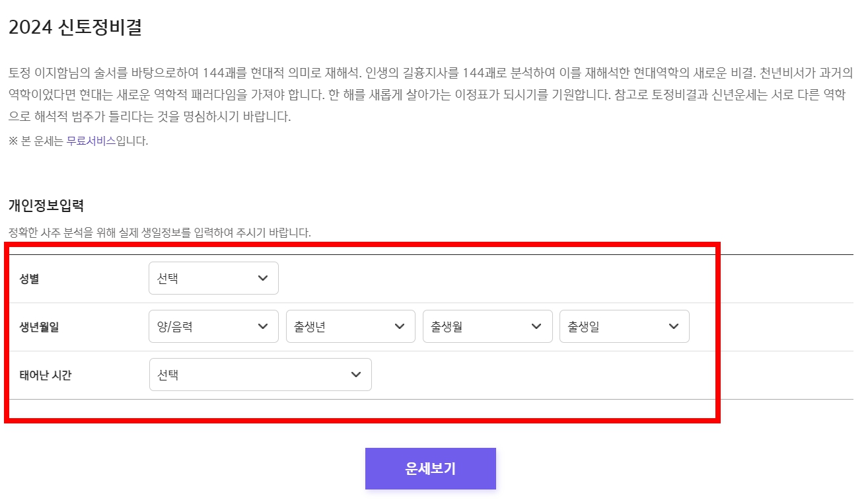Open the 태어난 시간 birth time dropdown
868x504 pixels.
pyautogui.click(x=259, y=374)
